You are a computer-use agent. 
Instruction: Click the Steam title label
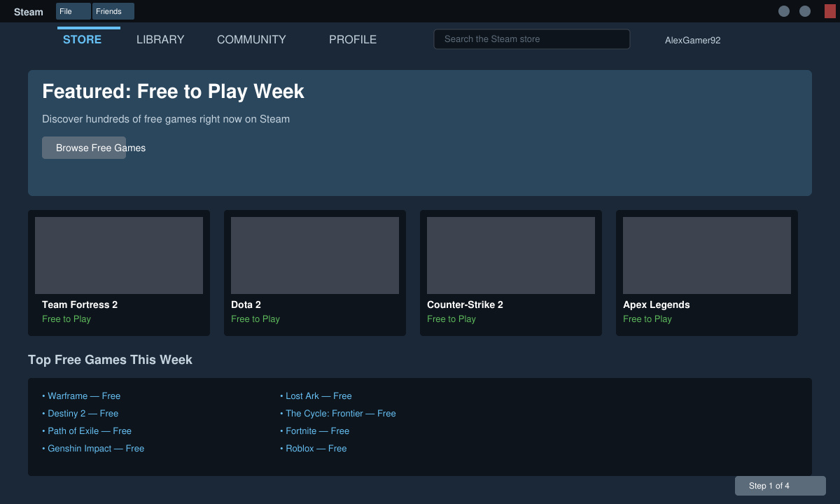pos(29,12)
